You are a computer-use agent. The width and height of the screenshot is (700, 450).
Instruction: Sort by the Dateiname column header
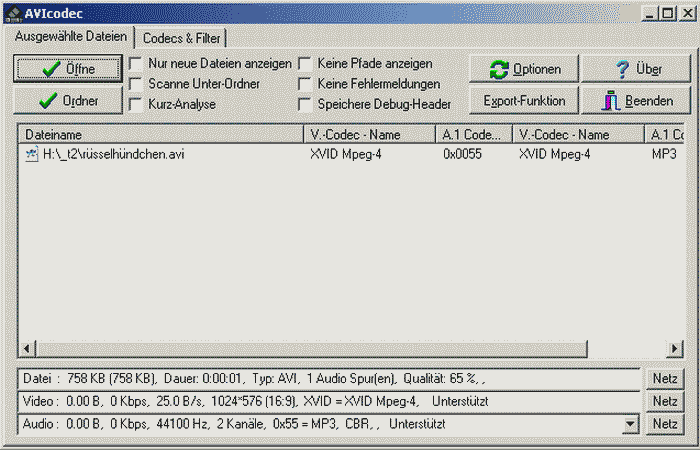[160, 134]
